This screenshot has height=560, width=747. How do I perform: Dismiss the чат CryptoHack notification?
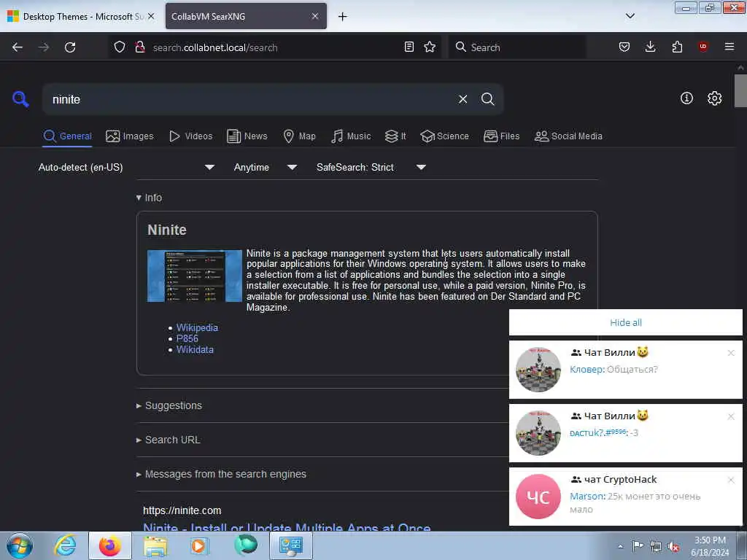pyautogui.click(x=731, y=480)
